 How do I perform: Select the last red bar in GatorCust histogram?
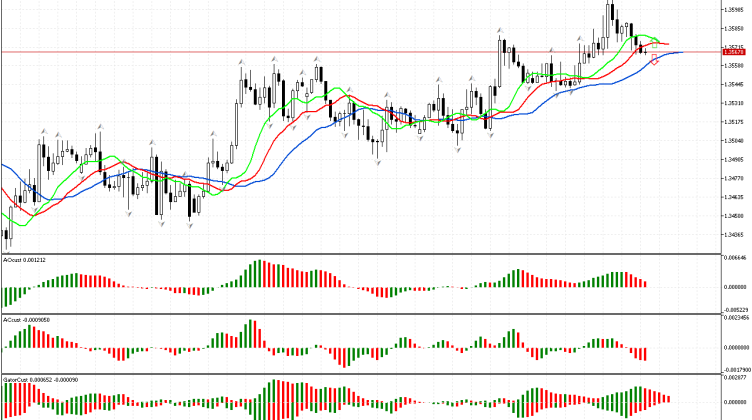(x=667, y=398)
